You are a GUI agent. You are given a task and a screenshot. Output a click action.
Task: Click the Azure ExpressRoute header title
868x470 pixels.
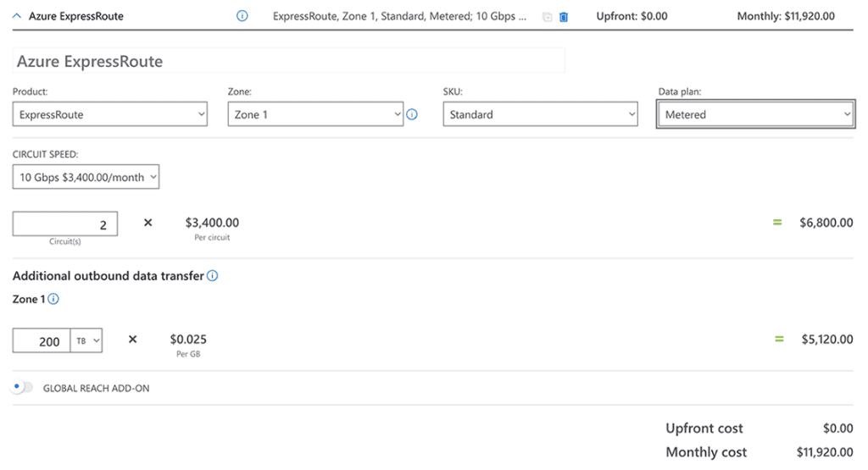(75, 16)
